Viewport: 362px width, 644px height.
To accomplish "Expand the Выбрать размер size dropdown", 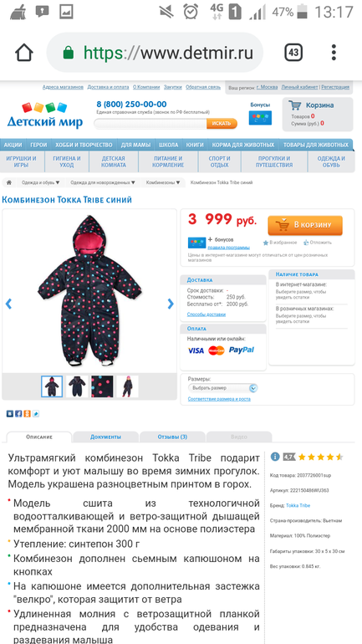I will click(x=223, y=388).
